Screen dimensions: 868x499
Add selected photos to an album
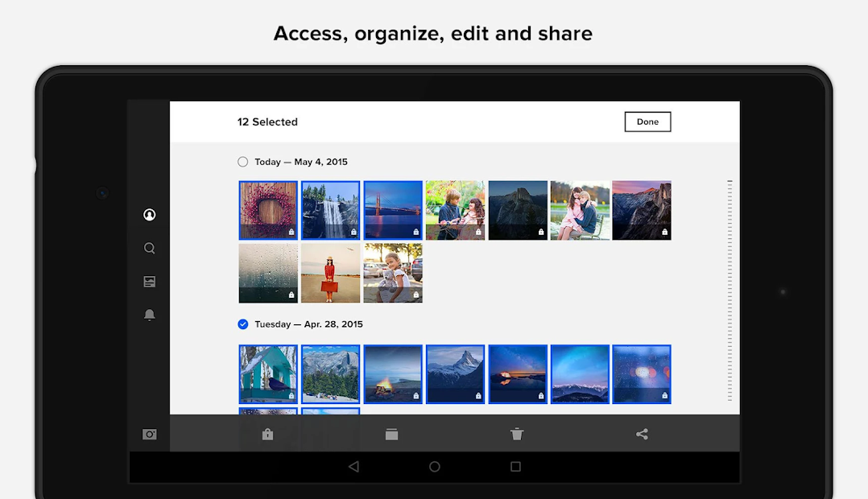391,434
